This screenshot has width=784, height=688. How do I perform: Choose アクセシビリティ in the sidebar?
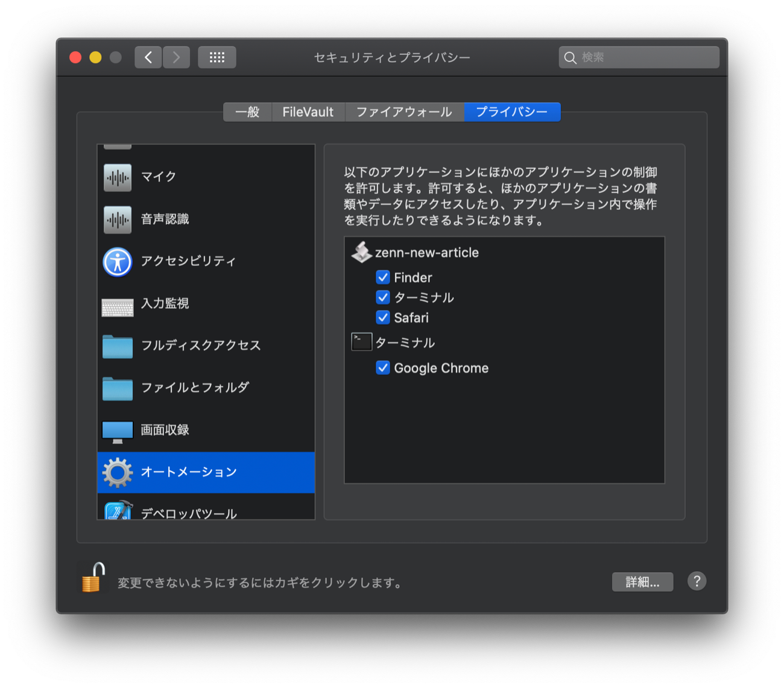[x=206, y=262]
